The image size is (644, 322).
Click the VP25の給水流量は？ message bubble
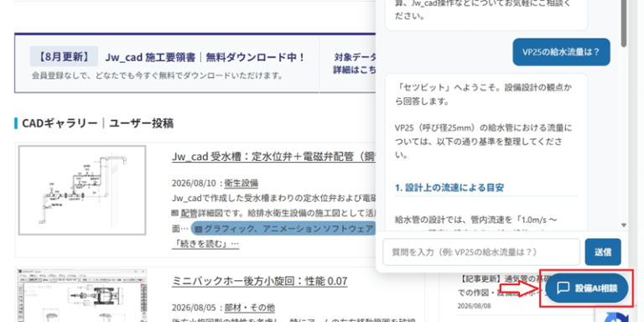tap(561, 52)
